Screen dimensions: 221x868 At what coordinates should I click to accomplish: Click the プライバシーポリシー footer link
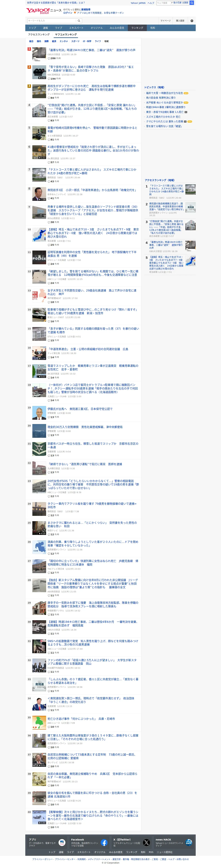pos(43,859)
